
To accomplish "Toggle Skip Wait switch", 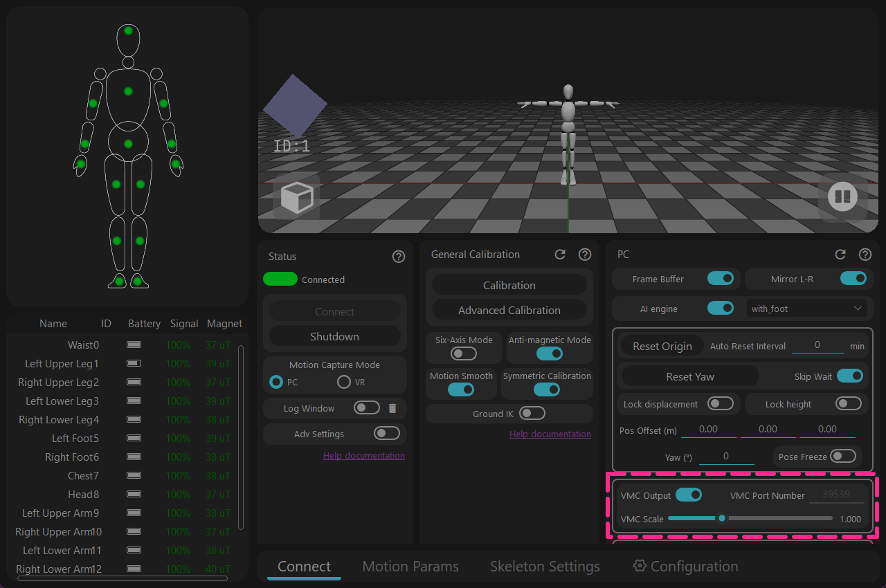I will [x=850, y=376].
